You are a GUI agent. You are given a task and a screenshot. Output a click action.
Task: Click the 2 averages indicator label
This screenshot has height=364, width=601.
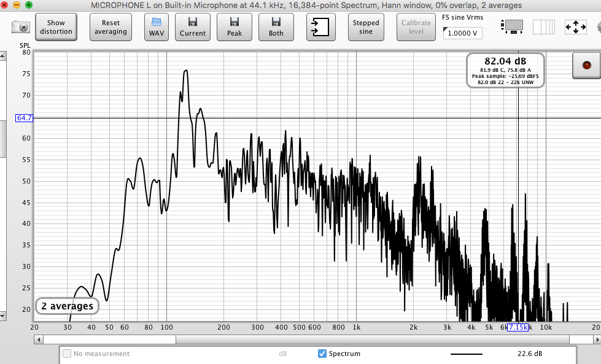[67, 306]
